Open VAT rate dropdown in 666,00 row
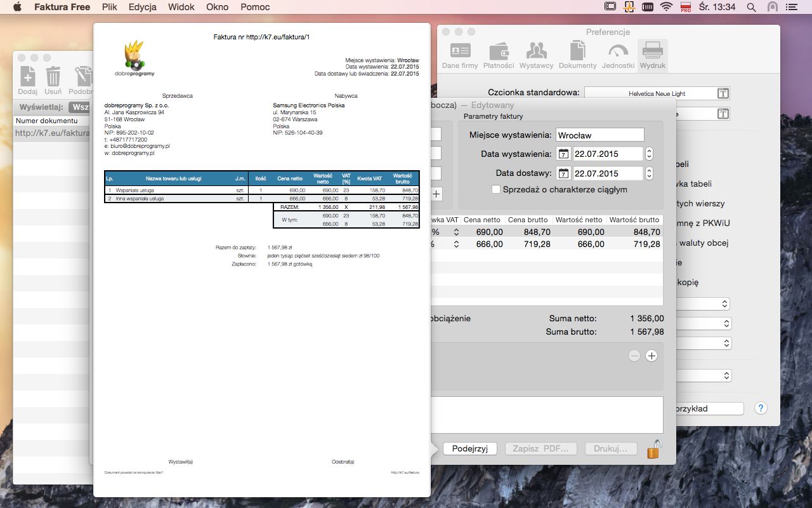 [x=455, y=244]
